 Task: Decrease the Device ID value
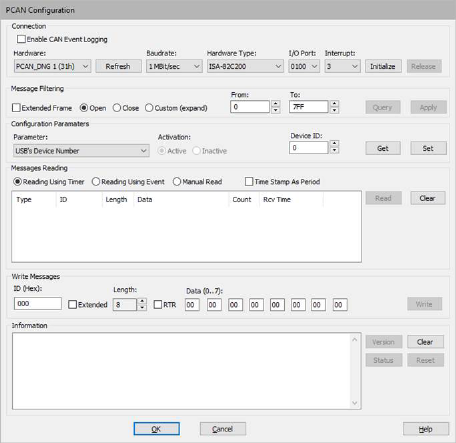pyautogui.click(x=334, y=151)
